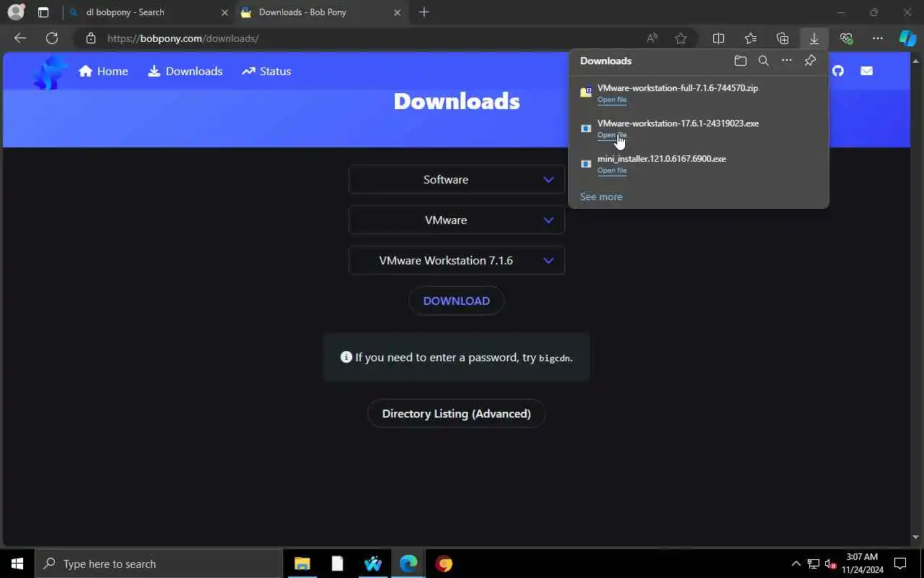Open the blue W app on taskbar
Image resolution: width=924 pixels, height=578 pixels.
(373, 564)
